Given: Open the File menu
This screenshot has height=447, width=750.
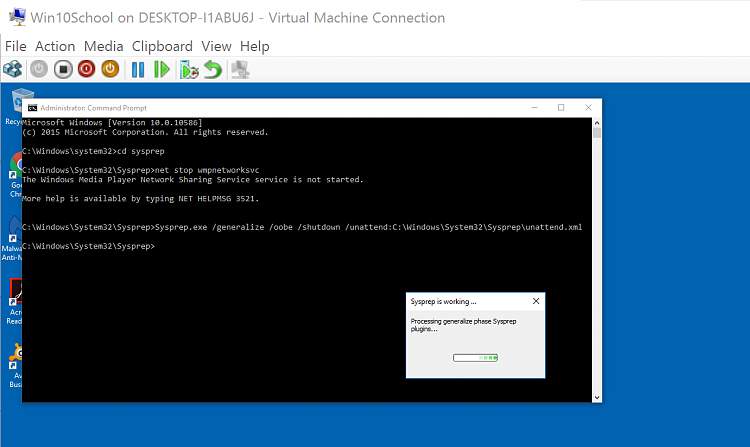Looking at the screenshot, I should pyautogui.click(x=15, y=46).
